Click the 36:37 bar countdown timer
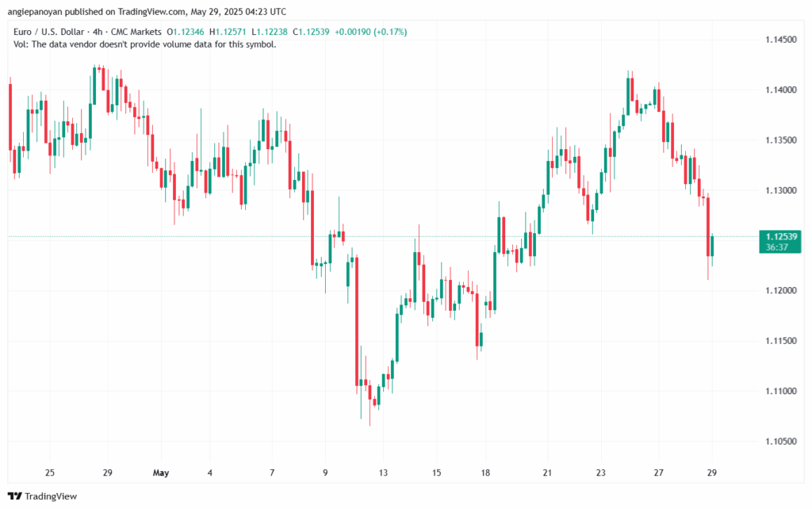The width and height of the screenshot is (812, 509). [778, 247]
